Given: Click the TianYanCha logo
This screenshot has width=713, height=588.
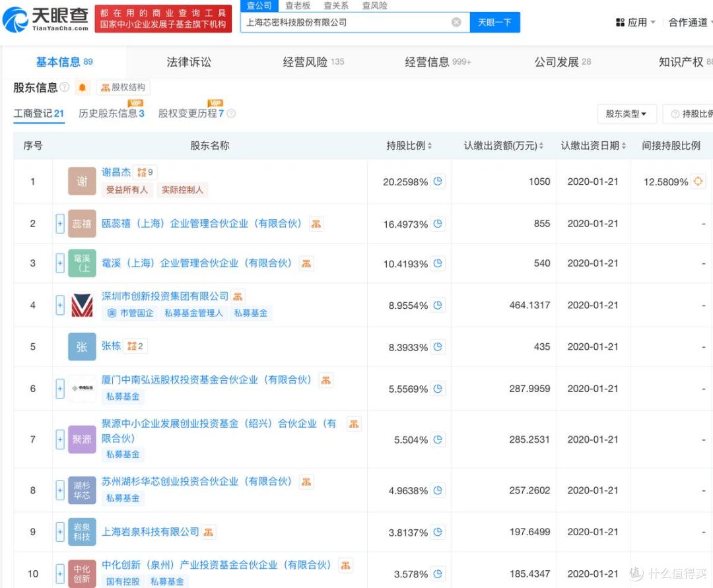Looking at the screenshot, I should [x=46, y=20].
